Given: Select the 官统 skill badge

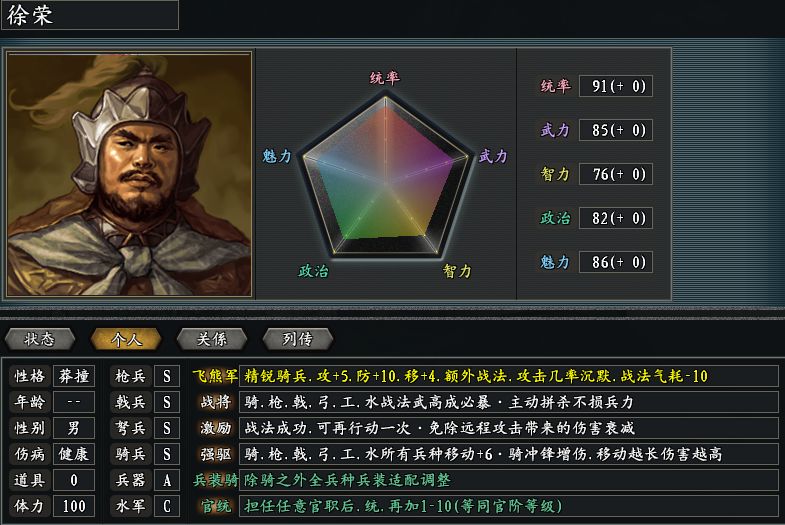Looking at the screenshot, I should (x=215, y=506).
